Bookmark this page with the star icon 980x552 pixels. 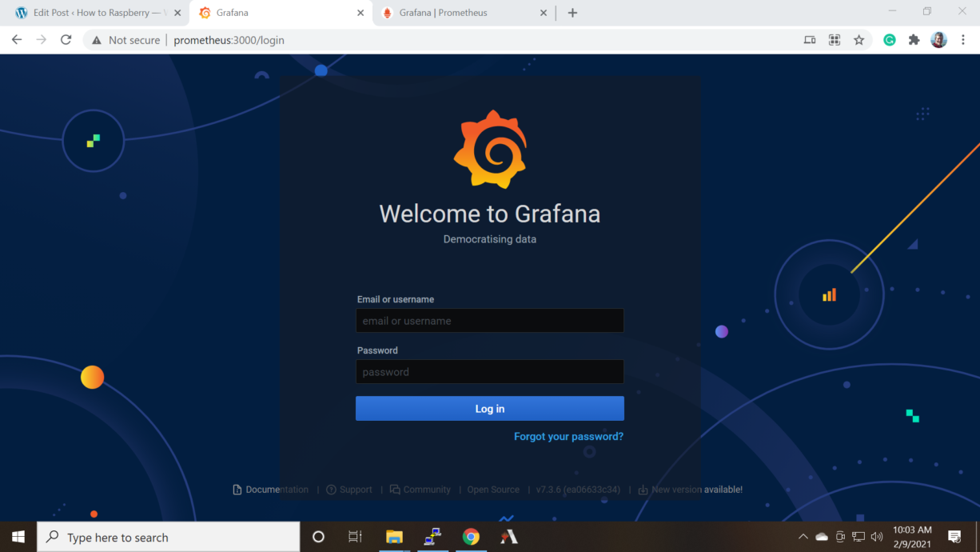[859, 39]
